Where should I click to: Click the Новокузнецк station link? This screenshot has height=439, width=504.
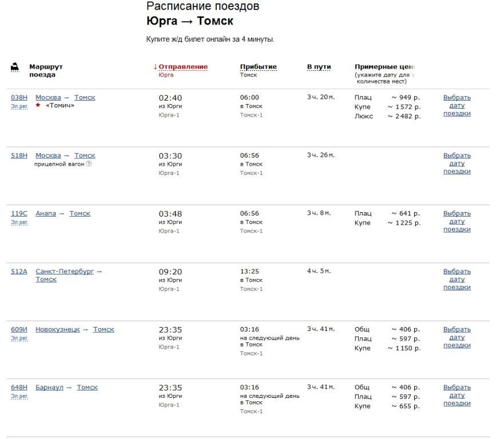tap(57, 329)
